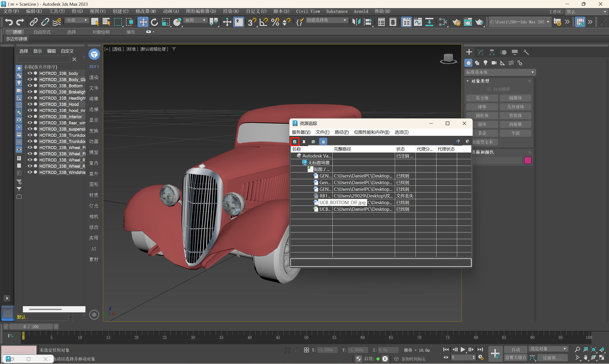Open the 创建选择集 dropdown
Screen dimensions: 609x364
coord(327,20)
